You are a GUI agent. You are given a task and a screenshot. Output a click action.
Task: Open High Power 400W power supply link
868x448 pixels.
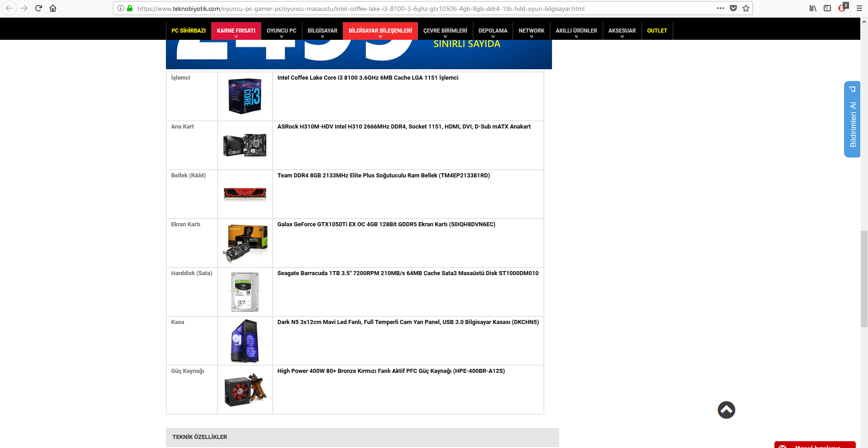pos(391,371)
